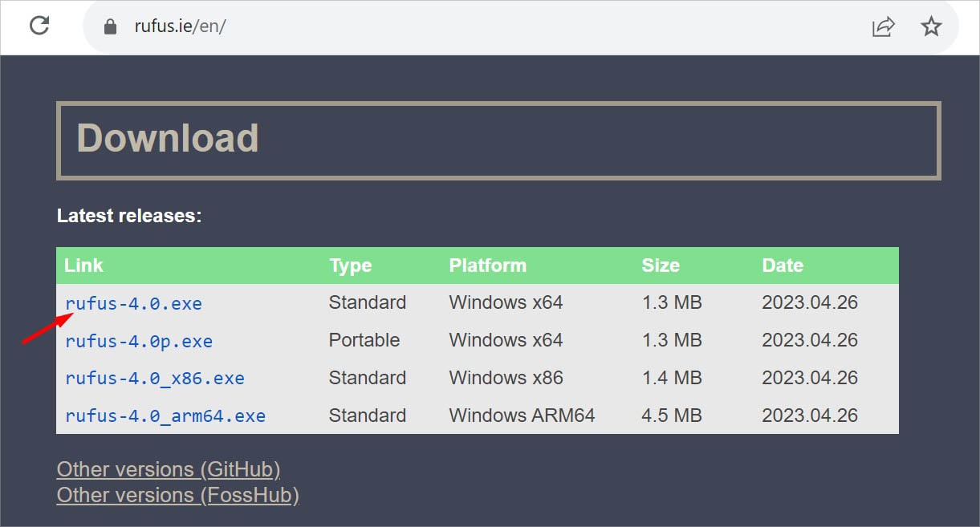Click the Link column header
Image resolution: width=980 pixels, height=527 pixels.
pos(84,266)
